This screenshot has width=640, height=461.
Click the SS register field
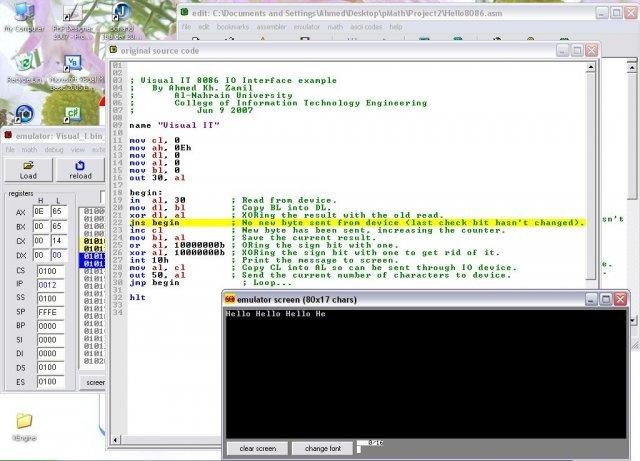click(51, 298)
